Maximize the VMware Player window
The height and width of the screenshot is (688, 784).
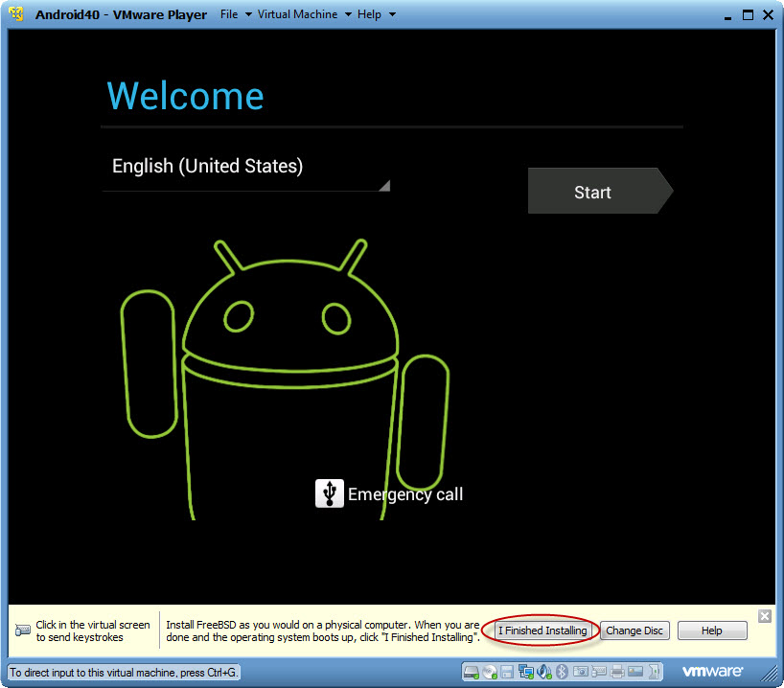coord(748,15)
